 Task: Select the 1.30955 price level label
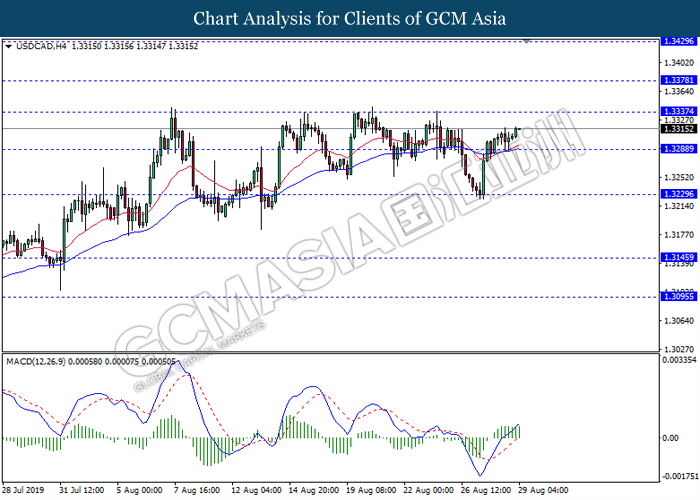(x=679, y=296)
